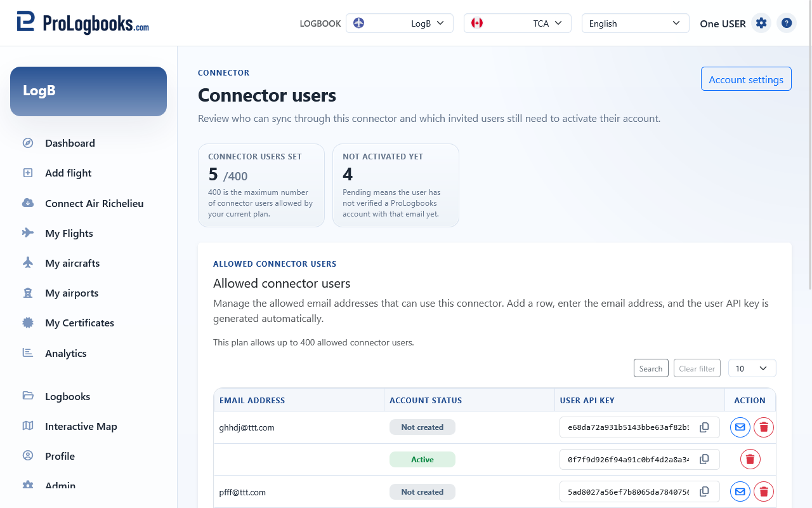The width and height of the screenshot is (812, 508).
Task: Click the Clear filter button
Action: pyautogui.click(x=697, y=368)
